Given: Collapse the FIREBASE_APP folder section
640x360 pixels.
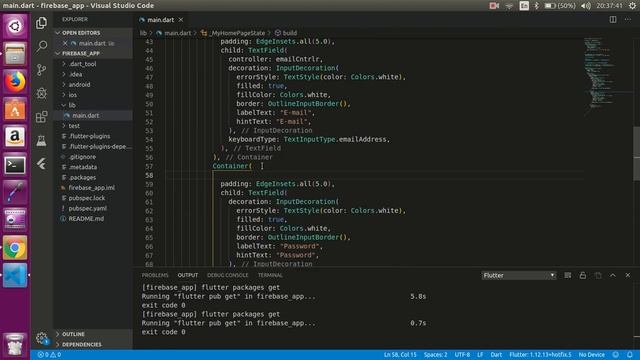Looking at the screenshot, I should tap(93, 53).
